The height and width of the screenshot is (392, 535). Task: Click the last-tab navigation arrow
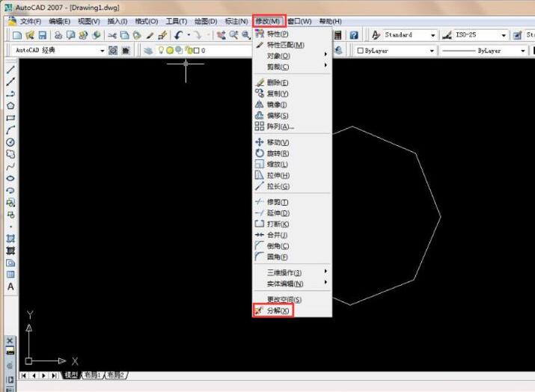[54, 376]
